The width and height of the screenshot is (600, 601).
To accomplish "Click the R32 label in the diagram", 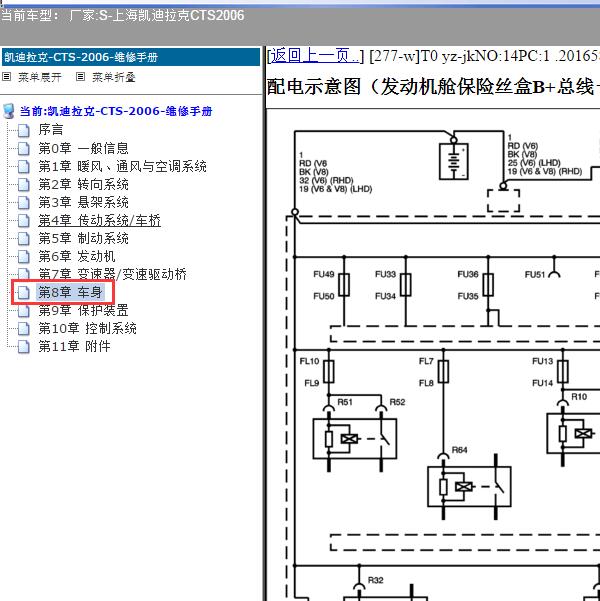I will (x=375, y=580).
